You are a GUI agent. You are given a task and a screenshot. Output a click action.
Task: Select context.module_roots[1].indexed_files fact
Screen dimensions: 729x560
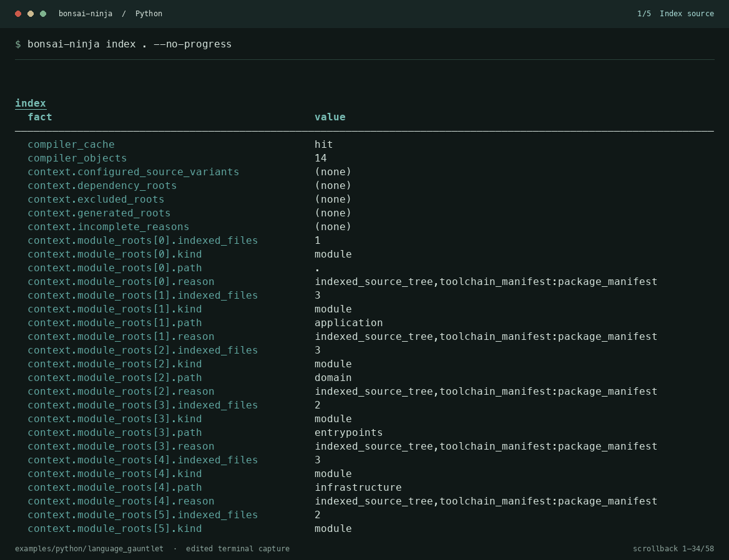coord(143,296)
